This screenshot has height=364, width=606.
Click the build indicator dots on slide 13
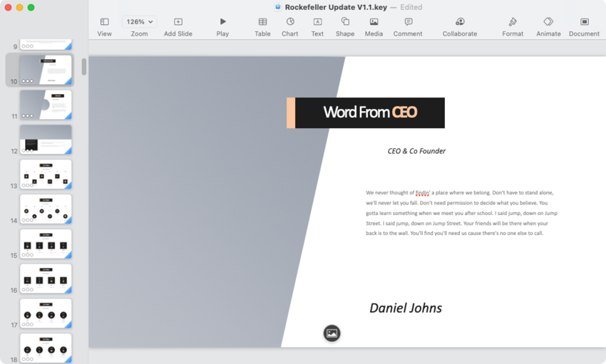(x=27, y=185)
